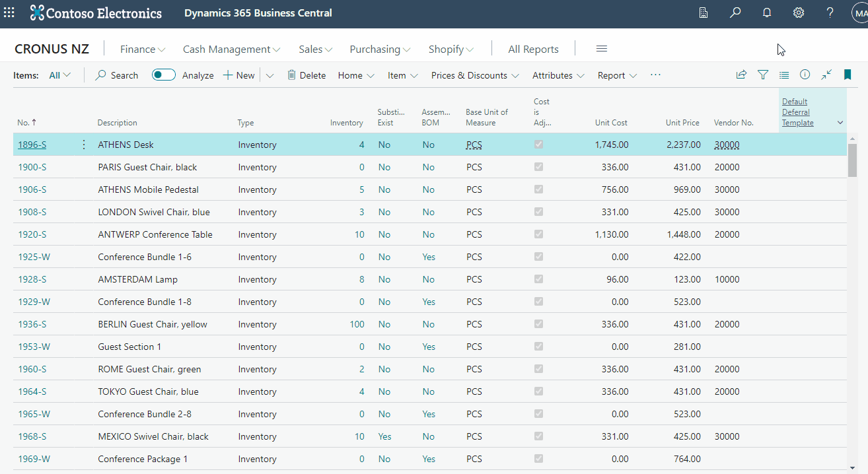
Task: Click the Share page icon
Action: coord(741,75)
